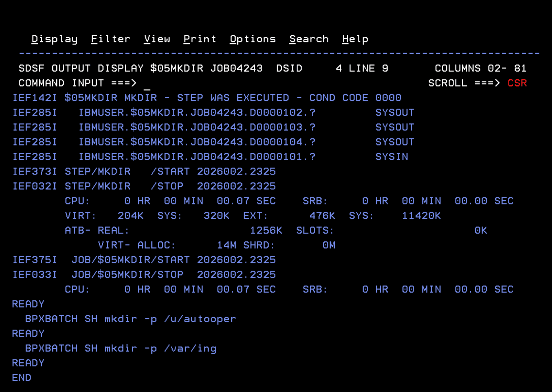552x392 pixels.
Task: Click the END marker line
Action: click(21, 377)
